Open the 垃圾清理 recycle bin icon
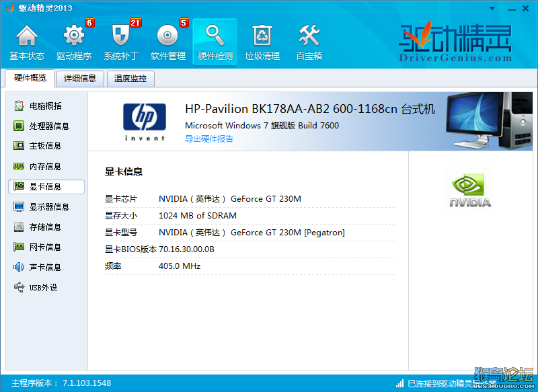 262,36
